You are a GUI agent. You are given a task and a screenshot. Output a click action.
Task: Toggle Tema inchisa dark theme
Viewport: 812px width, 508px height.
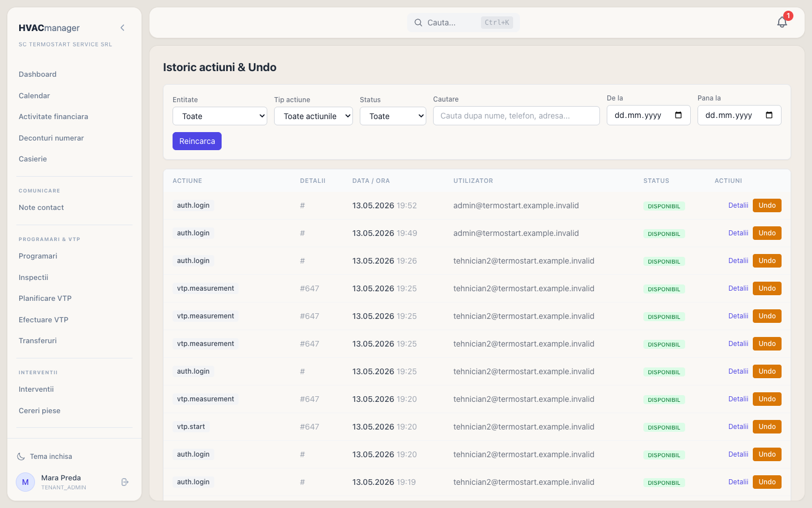point(51,457)
